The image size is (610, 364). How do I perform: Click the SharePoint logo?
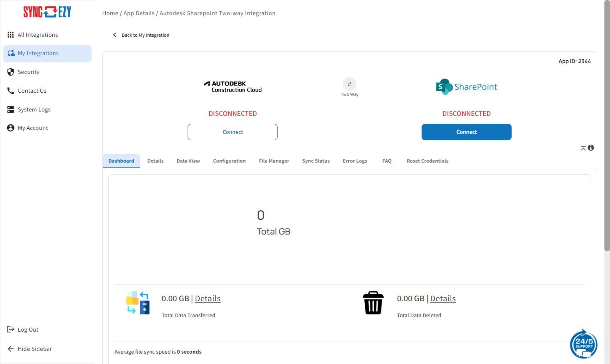[466, 87]
